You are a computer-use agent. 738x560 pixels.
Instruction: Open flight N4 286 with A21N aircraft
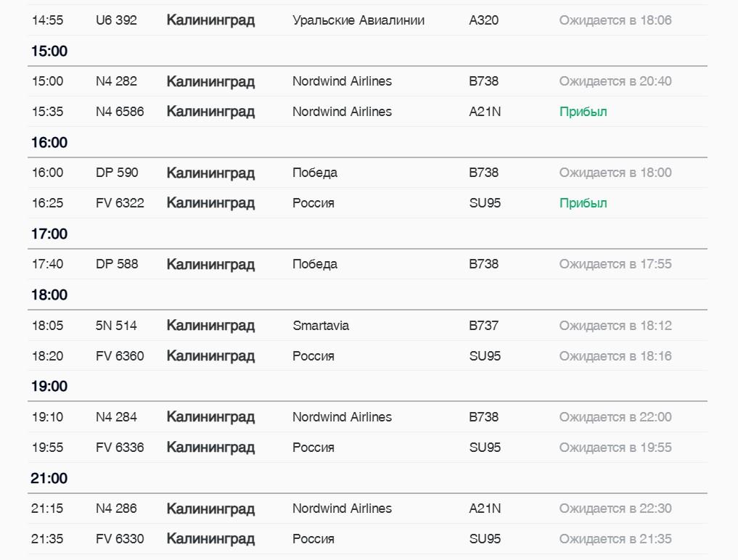[x=367, y=508]
